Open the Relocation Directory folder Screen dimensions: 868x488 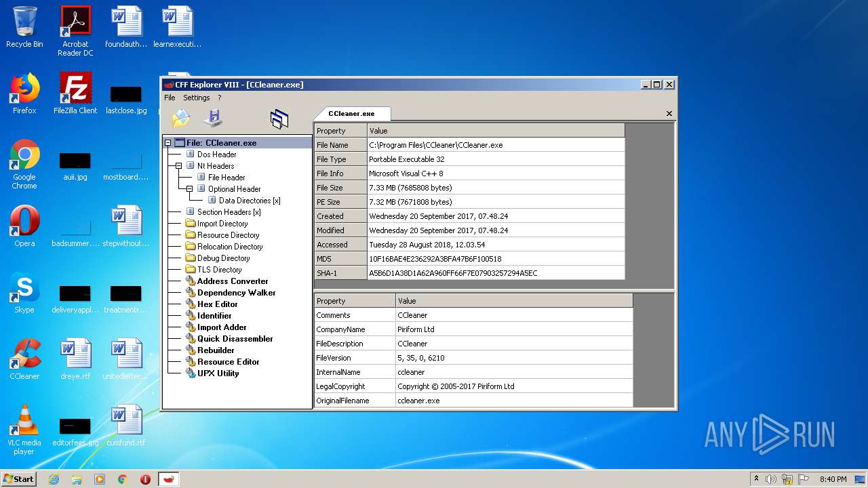(230, 247)
